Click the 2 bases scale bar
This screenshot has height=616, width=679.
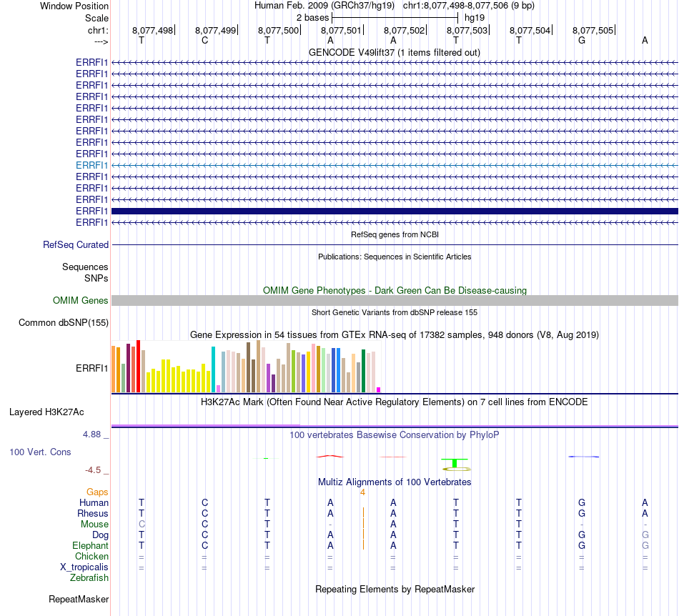pos(395,17)
